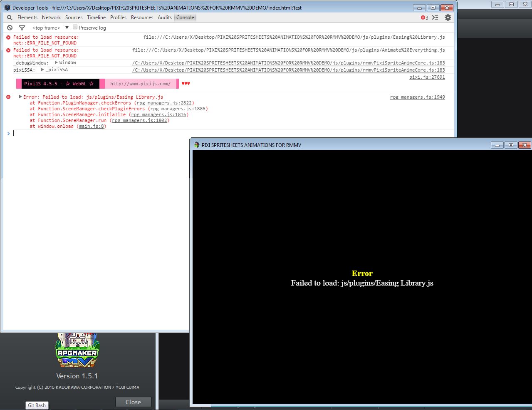Screen dimensions: 532x410
Task: Select the Console tab
Action: click(185, 17)
